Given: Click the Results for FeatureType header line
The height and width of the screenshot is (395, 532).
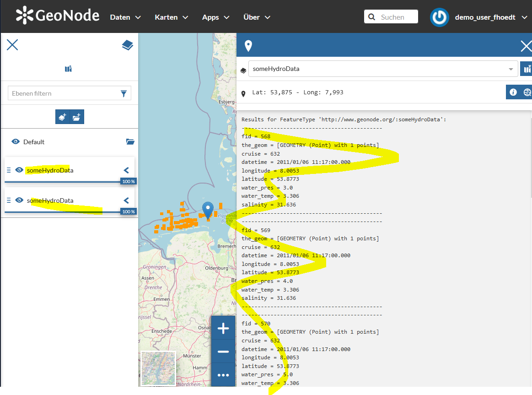Looking at the screenshot, I should click(344, 119).
